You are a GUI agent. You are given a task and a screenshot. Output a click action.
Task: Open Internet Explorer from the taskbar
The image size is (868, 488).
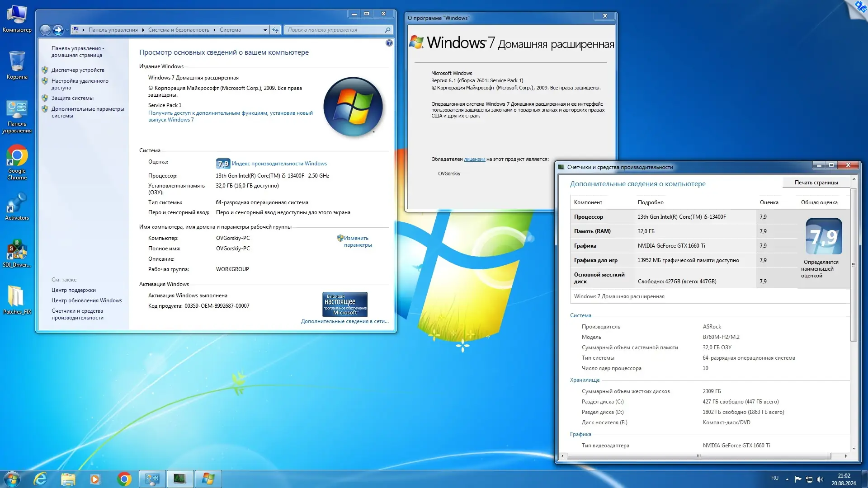point(40,479)
